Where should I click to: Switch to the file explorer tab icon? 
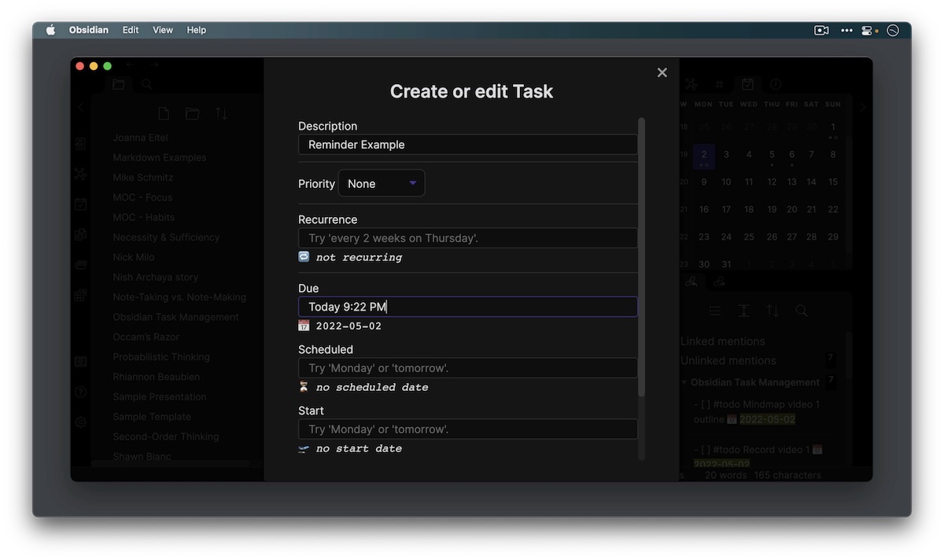pos(119,84)
